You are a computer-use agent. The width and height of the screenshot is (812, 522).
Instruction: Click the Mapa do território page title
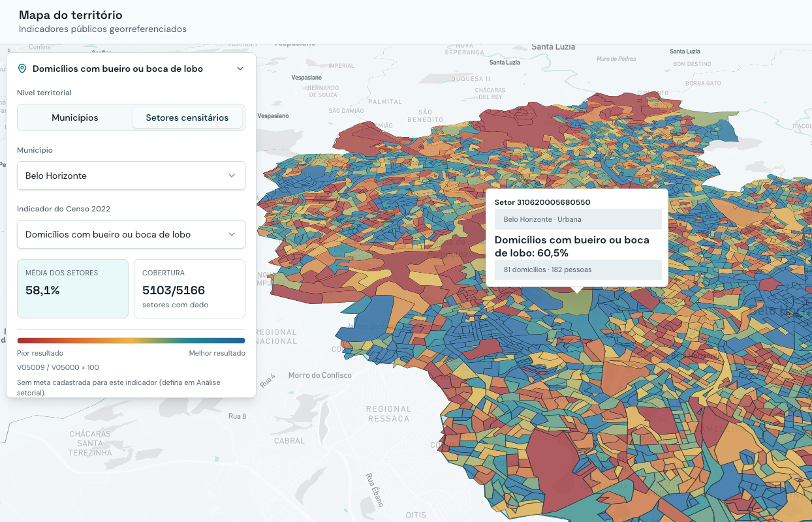click(x=70, y=15)
